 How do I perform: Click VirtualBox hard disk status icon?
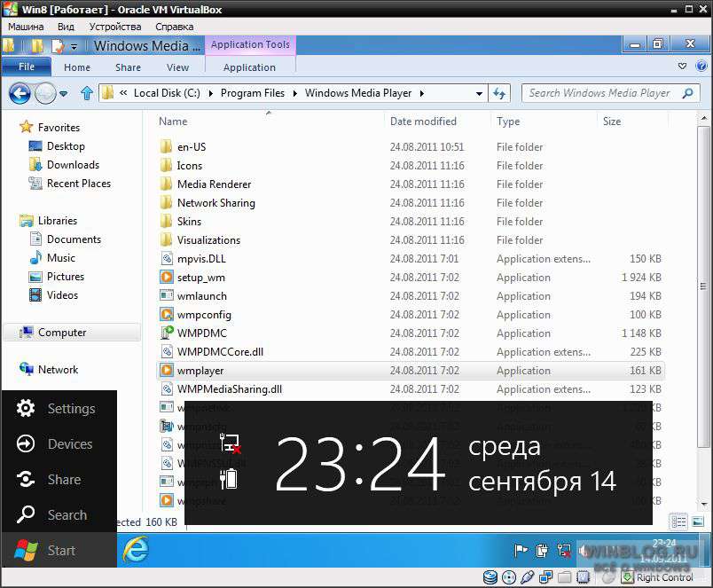point(490,577)
